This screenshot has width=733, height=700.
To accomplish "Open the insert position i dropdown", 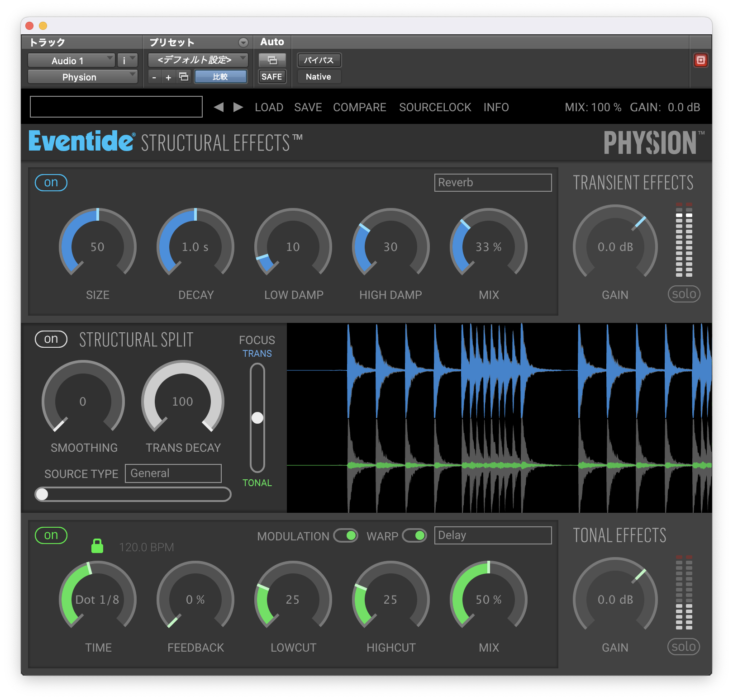I will [x=128, y=60].
